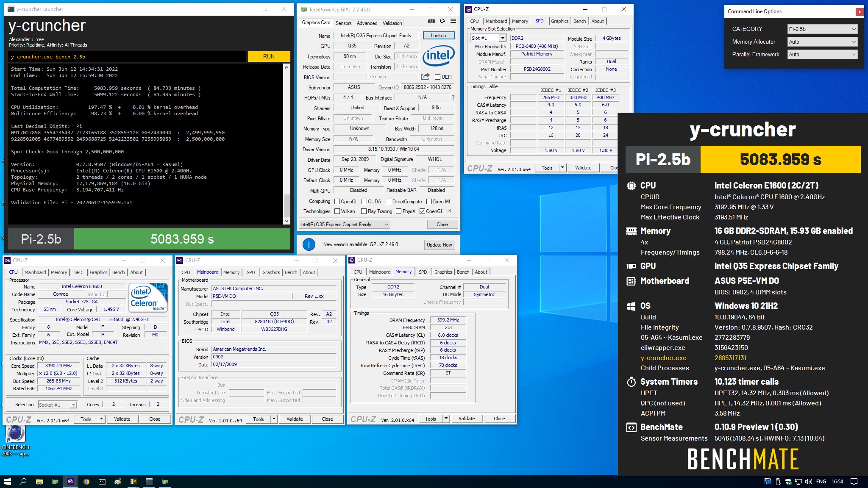Click the active CPU-Z taskbar icon
The image size is (868, 488).
[70, 482]
